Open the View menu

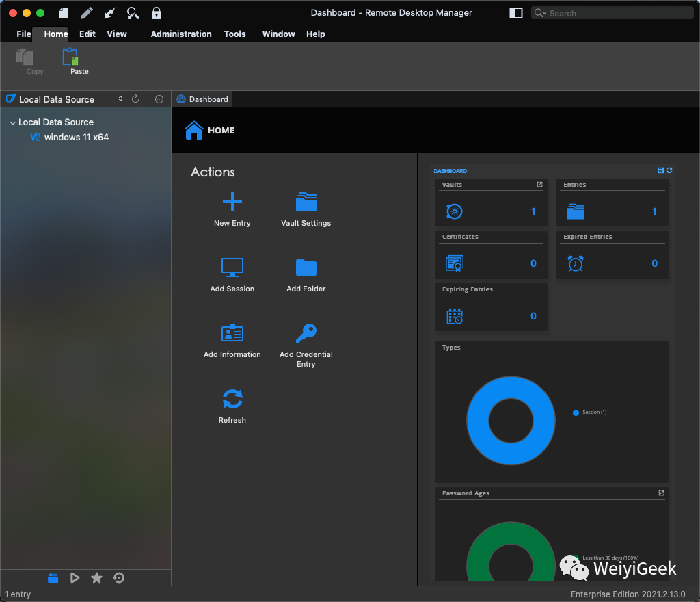coord(116,34)
